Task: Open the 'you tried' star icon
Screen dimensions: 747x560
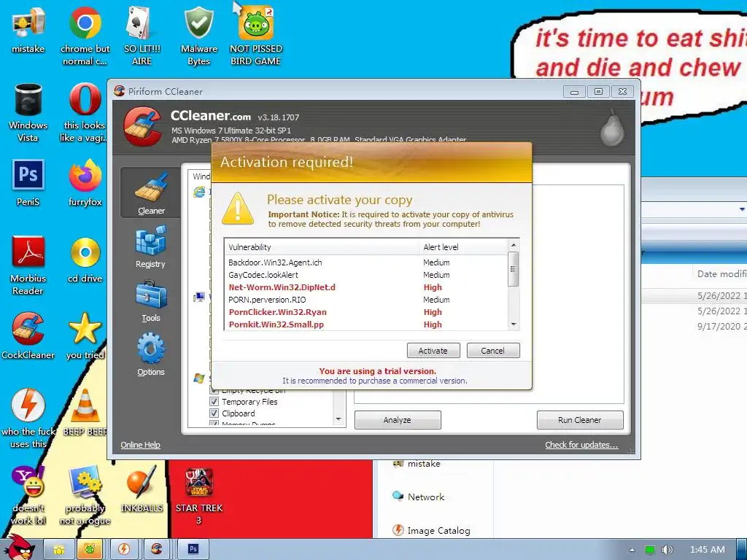Action: pyautogui.click(x=85, y=335)
